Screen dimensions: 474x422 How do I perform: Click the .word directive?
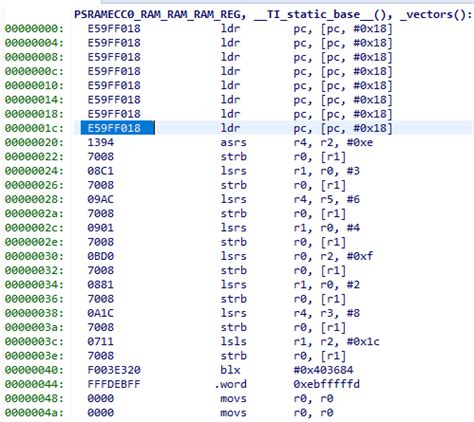point(231,384)
